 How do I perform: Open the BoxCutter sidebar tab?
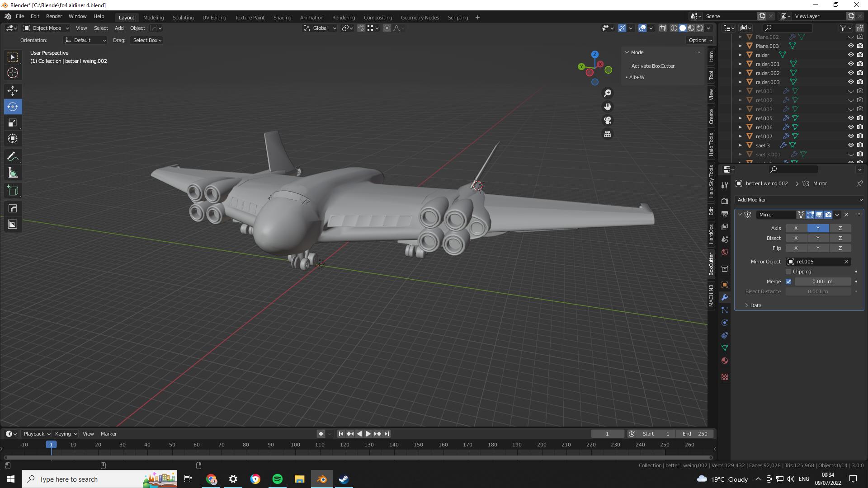coord(711,264)
